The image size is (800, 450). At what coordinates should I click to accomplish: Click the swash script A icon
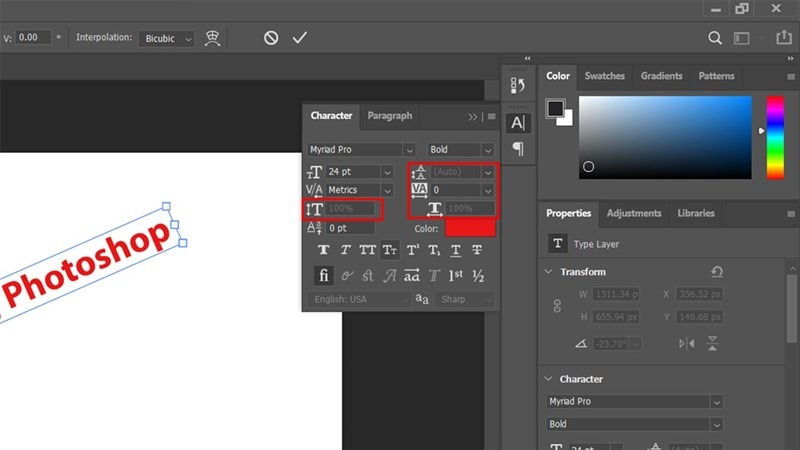390,276
